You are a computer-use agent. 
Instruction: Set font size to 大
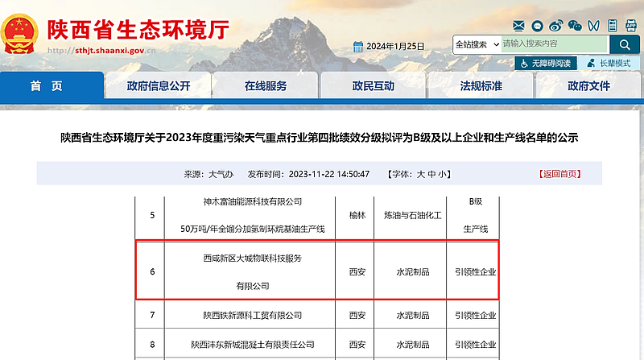(420, 173)
